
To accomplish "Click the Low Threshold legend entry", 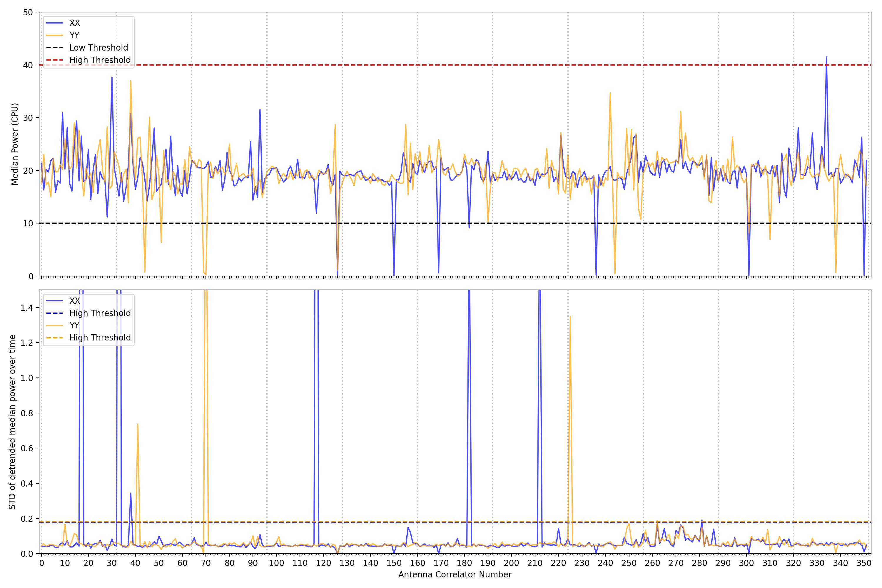I will coord(98,48).
